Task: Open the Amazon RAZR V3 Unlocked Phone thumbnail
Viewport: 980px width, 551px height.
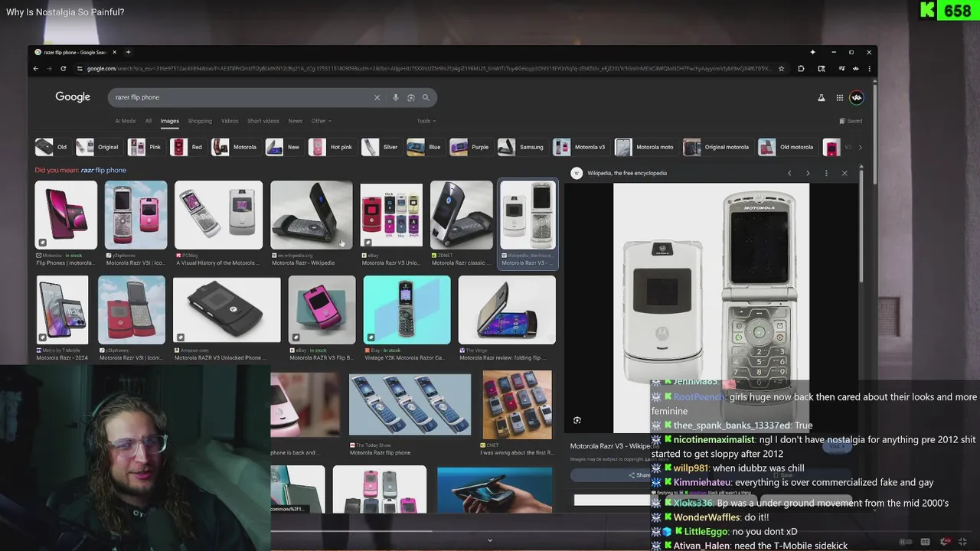Action: coord(227,309)
